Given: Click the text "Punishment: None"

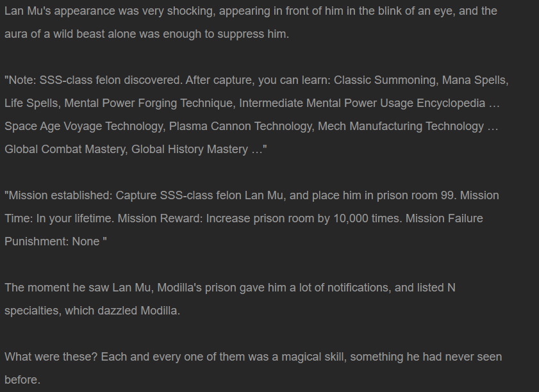Looking at the screenshot, I should 52,241.
